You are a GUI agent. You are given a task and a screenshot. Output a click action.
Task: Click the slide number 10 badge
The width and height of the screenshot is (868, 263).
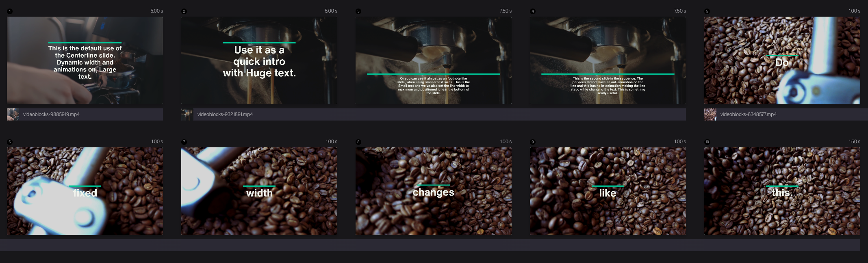click(707, 142)
